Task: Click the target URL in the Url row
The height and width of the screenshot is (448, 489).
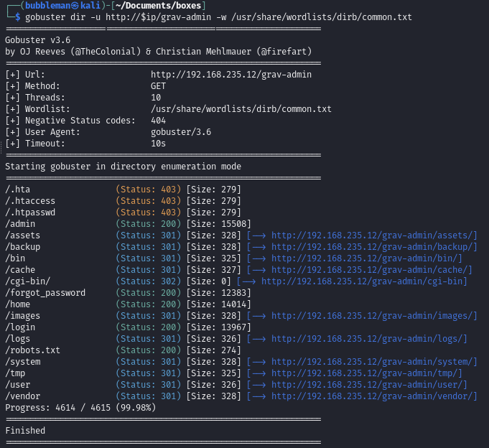Action: (230, 75)
